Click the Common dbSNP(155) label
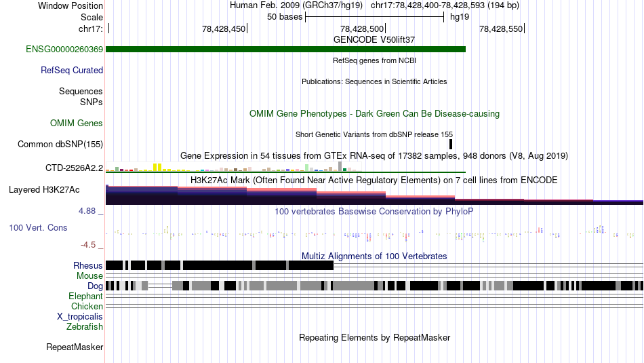Screen dimensions: 644x363 coord(60,145)
